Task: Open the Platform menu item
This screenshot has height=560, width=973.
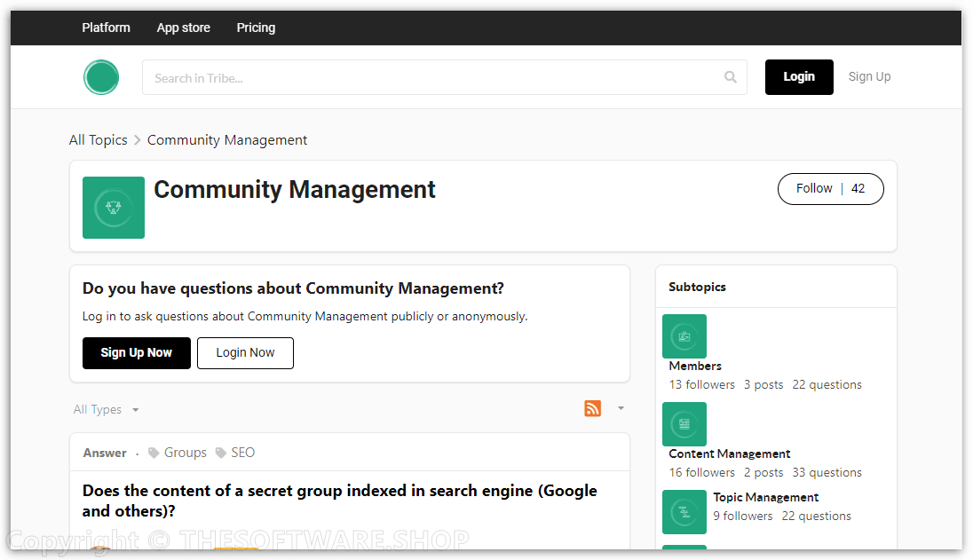Action: coord(107,28)
